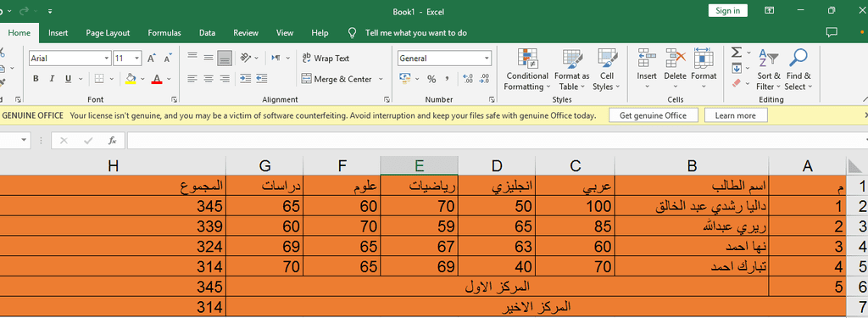Click the AutoSum sigma icon
Screen dimensions: 868x318
pyautogui.click(x=737, y=53)
